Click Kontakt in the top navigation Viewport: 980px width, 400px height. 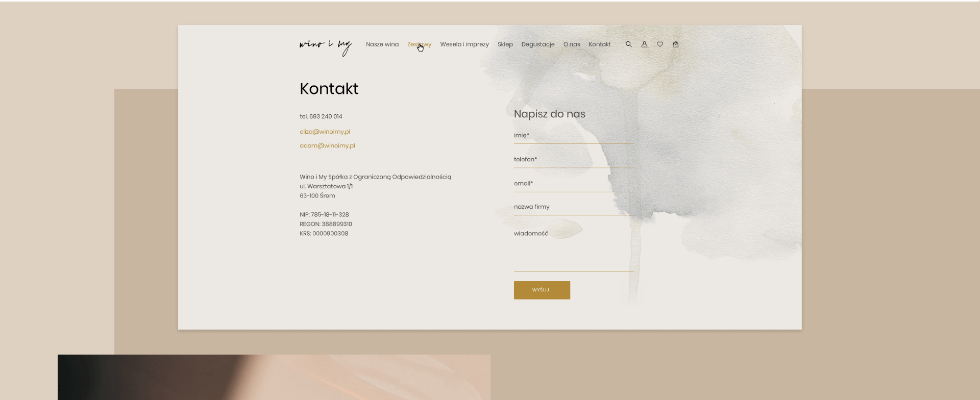(599, 44)
